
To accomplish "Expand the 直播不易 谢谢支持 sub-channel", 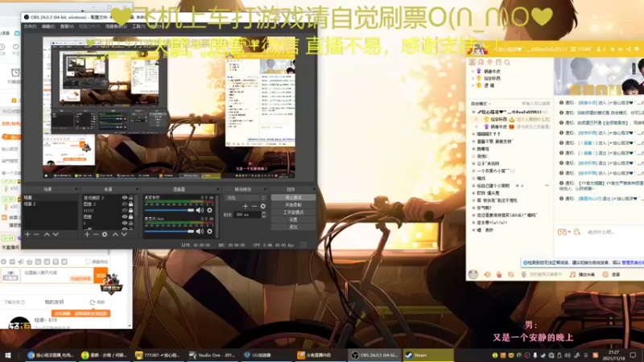I will pos(473,142).
